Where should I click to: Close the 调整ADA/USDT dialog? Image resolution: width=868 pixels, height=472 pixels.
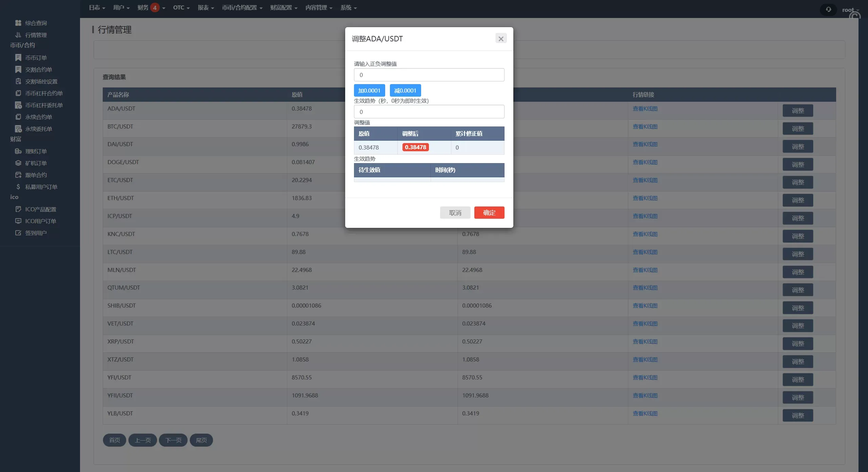(501, 38)
